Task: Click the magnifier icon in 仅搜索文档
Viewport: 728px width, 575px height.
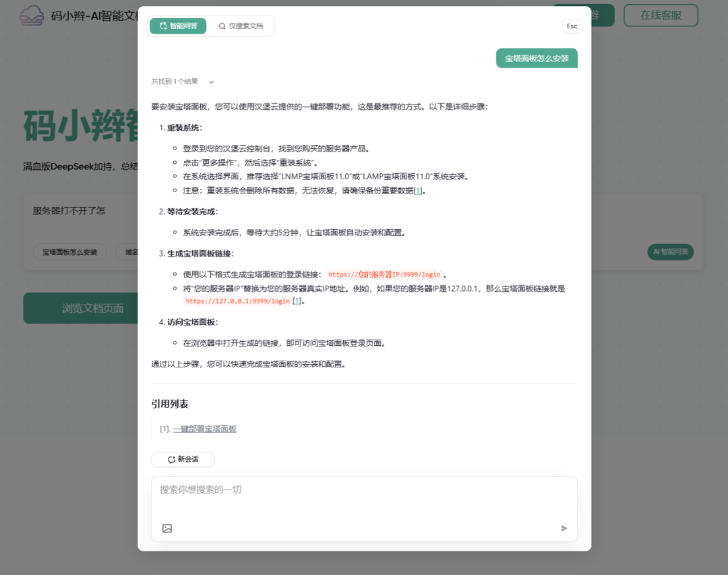Action: coord(222,26)
